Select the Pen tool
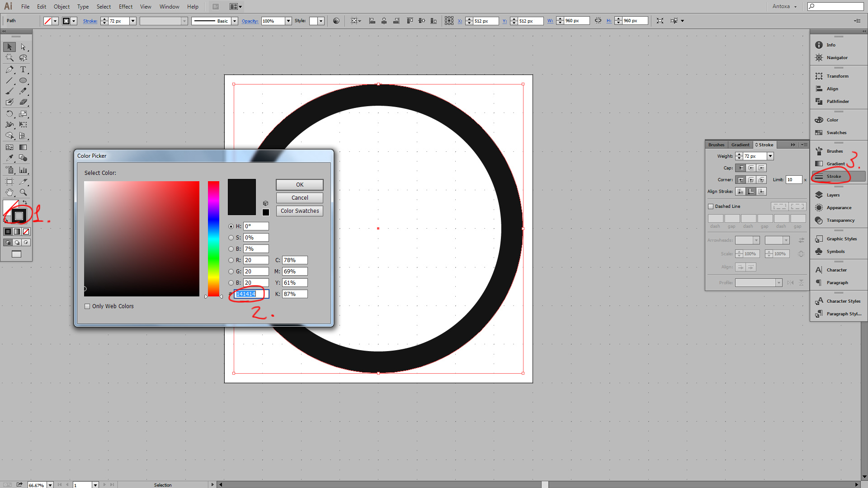This screenshot has height=488, width=868. click(x=9, y=70)
